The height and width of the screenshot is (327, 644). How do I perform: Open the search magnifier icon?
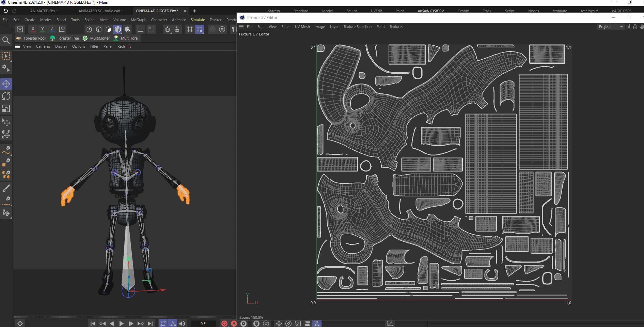pyautogui.click(x=6, y=41)
